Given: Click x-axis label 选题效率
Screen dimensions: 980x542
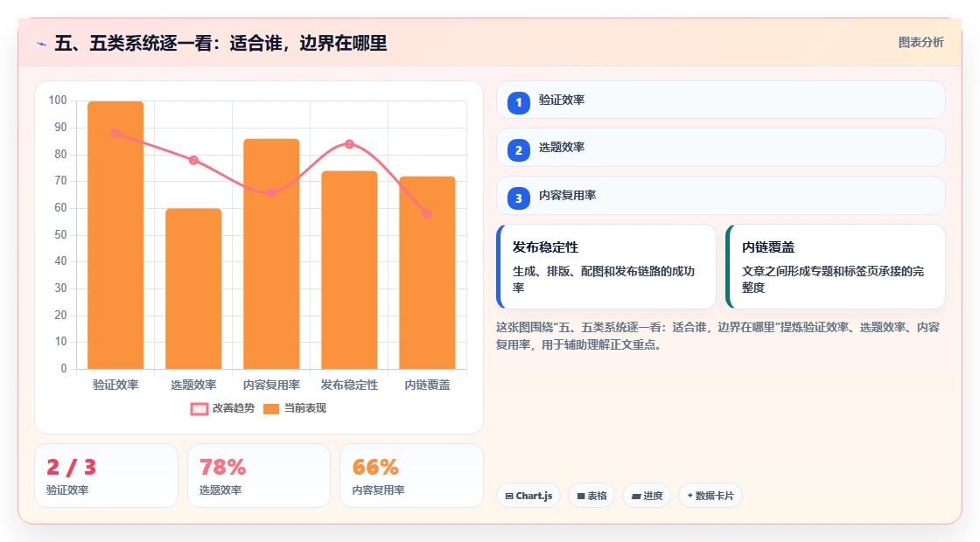Looking at the screenshot, I should pyautogui.click(x=193, y=386).
